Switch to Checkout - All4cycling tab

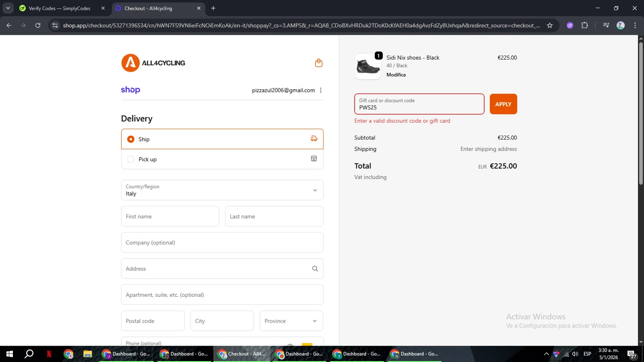coord(148,8)
